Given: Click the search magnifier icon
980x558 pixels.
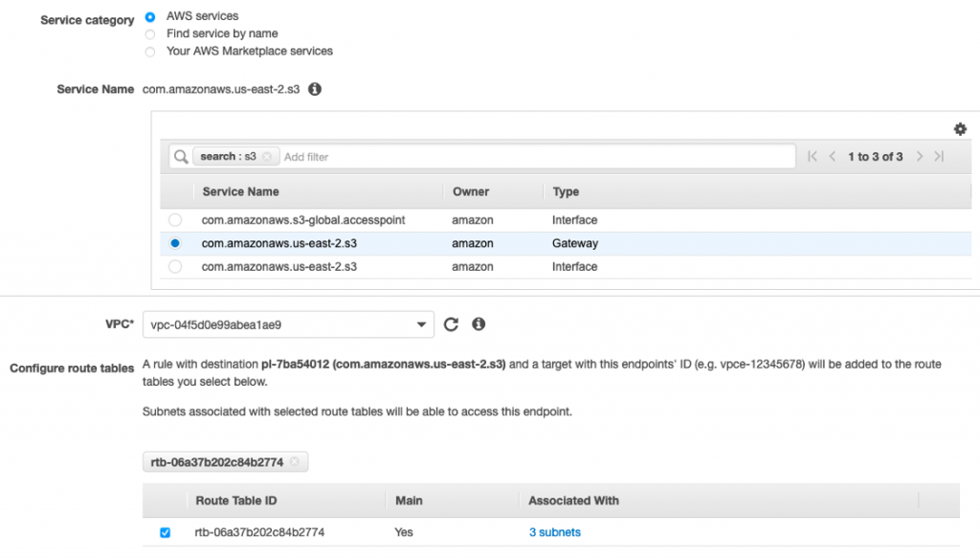Looking at the screenshot, I should [182, 155].
